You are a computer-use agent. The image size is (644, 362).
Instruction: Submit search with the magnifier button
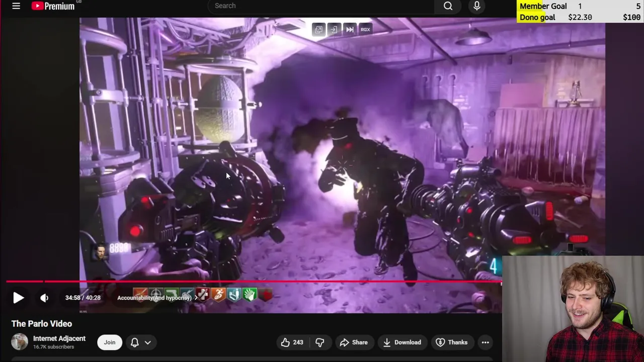tap(448, 6)
